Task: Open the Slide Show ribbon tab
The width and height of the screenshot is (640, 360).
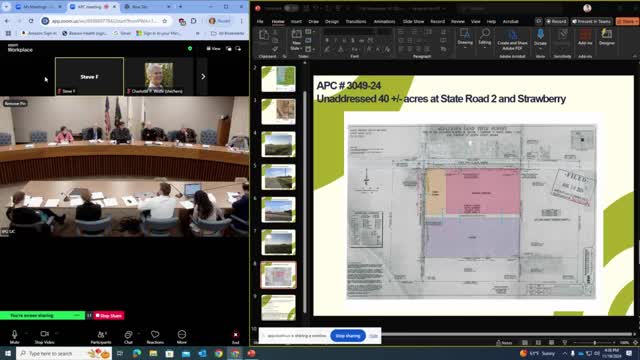Action: click(413, 21)
